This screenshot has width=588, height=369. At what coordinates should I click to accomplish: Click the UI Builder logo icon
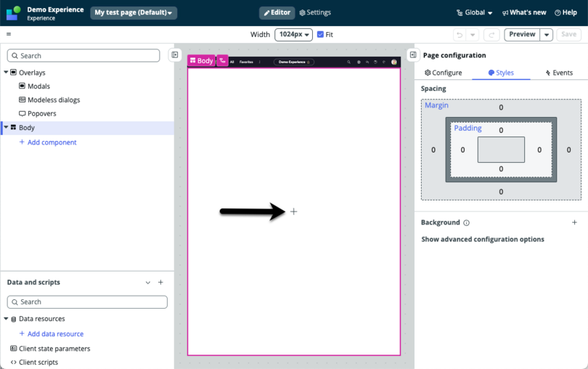tap(14, 13)
